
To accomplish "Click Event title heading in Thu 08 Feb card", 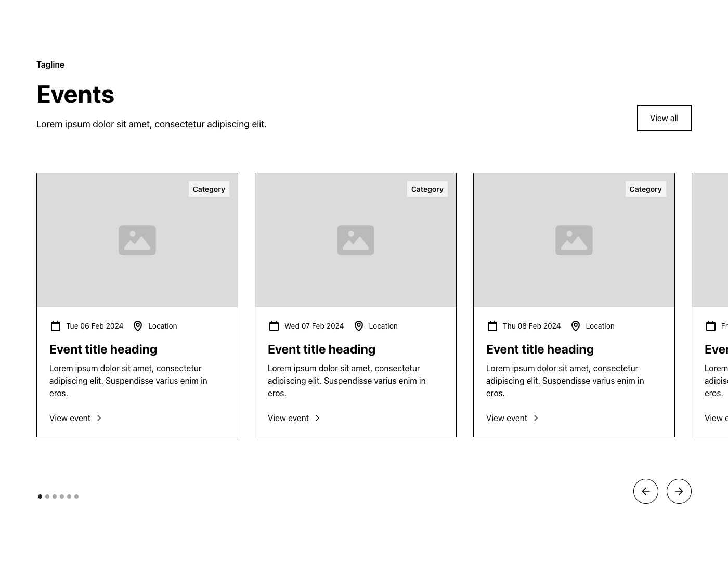I will (540, 349).
